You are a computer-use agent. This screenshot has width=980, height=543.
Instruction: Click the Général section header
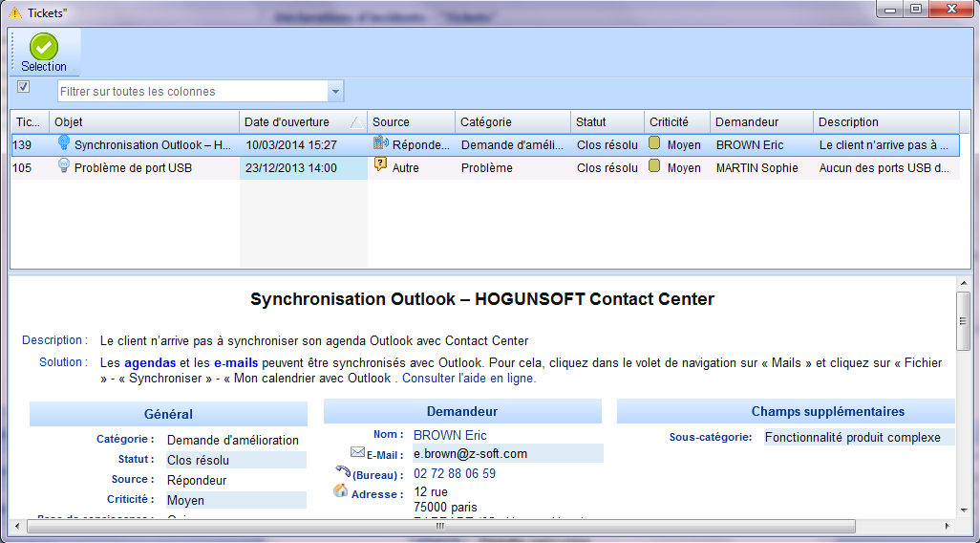pos(168,414)
